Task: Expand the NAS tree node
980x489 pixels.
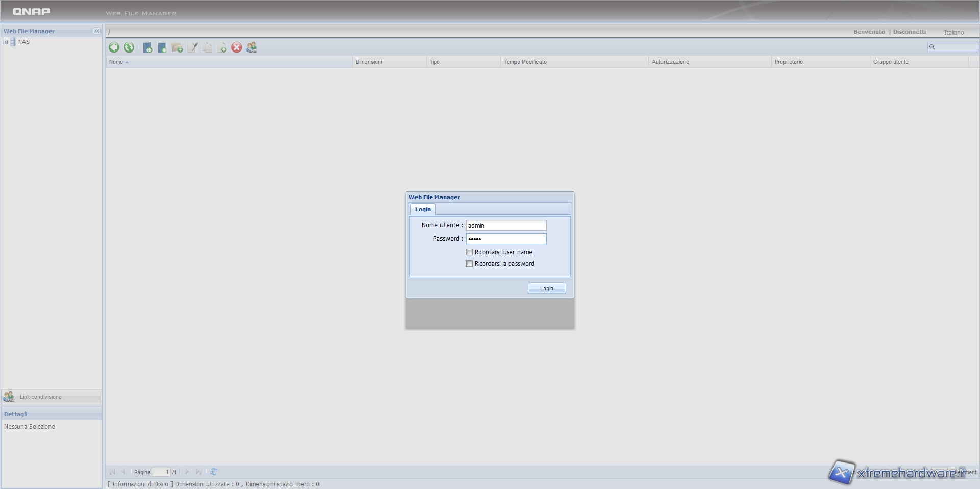Action: pyautogui.click(x=6, y=42)
